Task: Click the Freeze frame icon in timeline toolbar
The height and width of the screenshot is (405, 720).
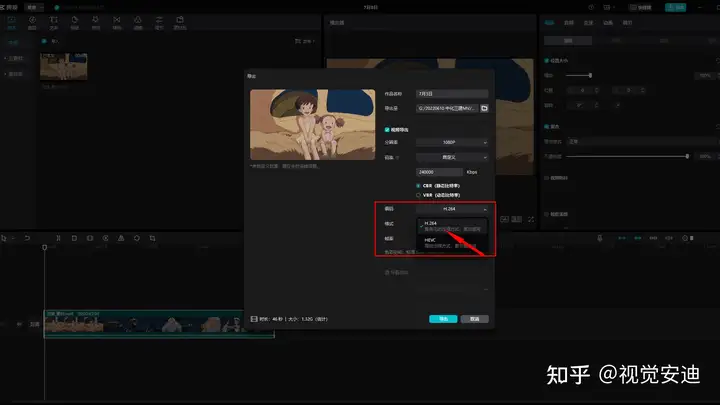Action: pos(90,238)
